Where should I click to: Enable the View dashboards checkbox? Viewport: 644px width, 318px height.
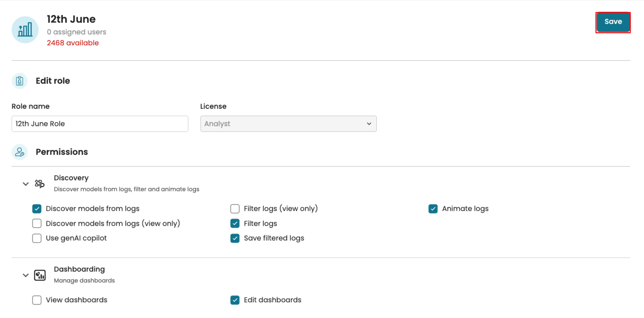click(37, 300)
